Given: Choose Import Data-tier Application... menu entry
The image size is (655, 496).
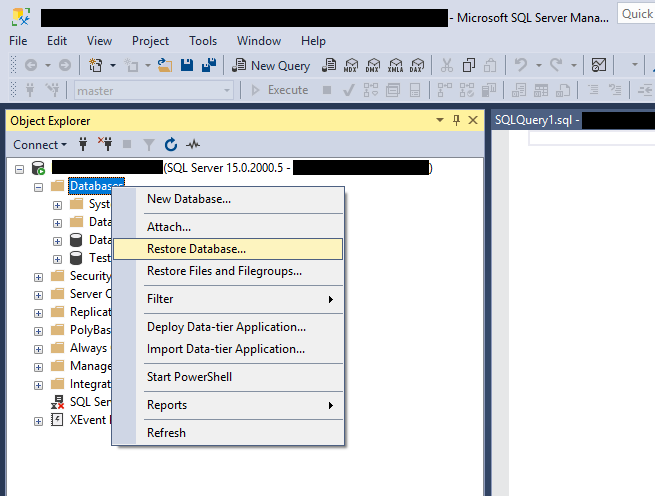Looking at the screenshot, I should [226, 349].
